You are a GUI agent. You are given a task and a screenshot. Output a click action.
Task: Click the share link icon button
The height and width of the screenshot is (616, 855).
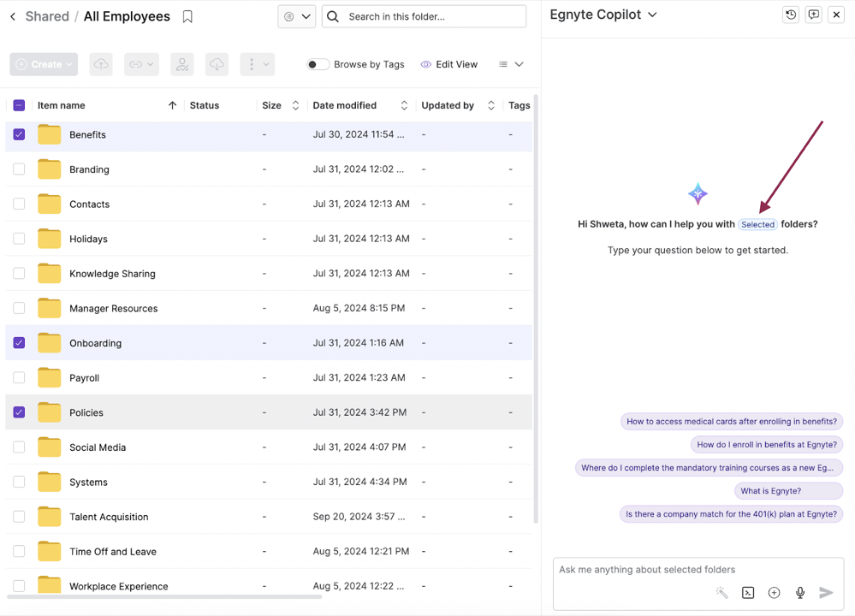tap(141, 64)
